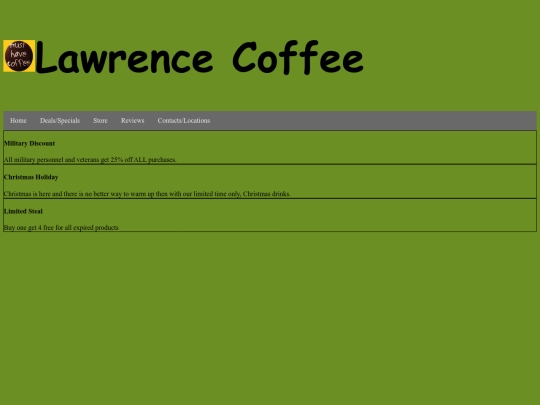Select the Christmas Holiday heading
540x405 pixels.
pyautogui.click(x=31, y=177)
